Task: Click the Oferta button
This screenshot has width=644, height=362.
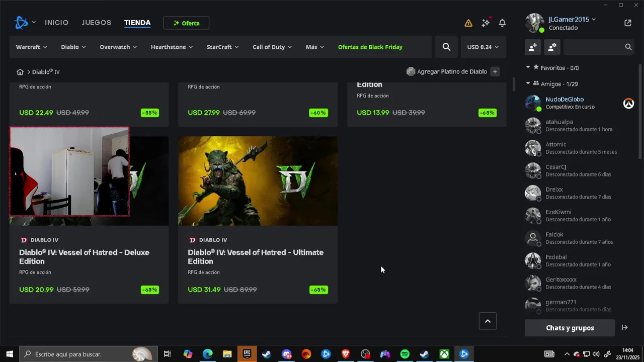Action: 186,23
